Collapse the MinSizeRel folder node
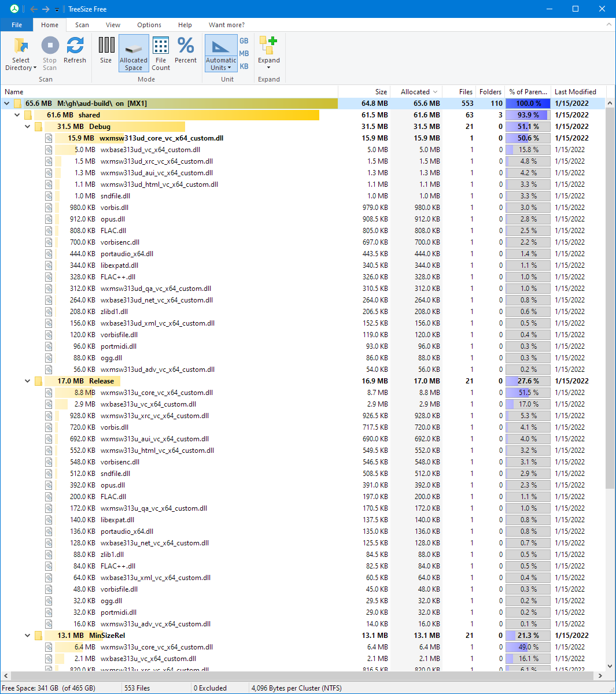Image resolution: width=616 pixels, height=694 pixels. coord(28,636)
